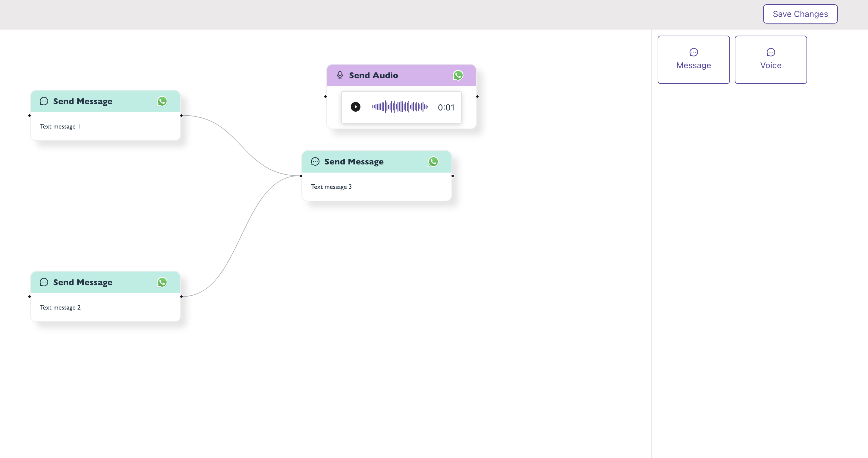Click input handle of Text message 3 node
The image size is (868, 458).
coord(300,176)
